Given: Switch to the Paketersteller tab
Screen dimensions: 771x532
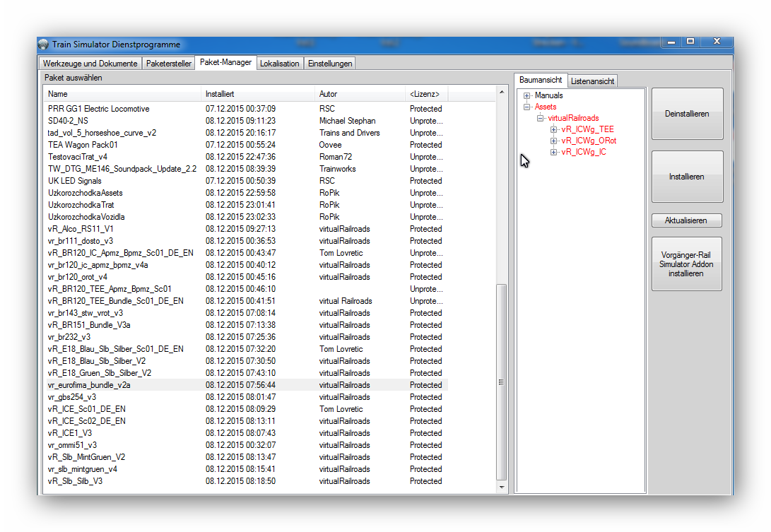Looking at the screenshot, I should 169,64.
